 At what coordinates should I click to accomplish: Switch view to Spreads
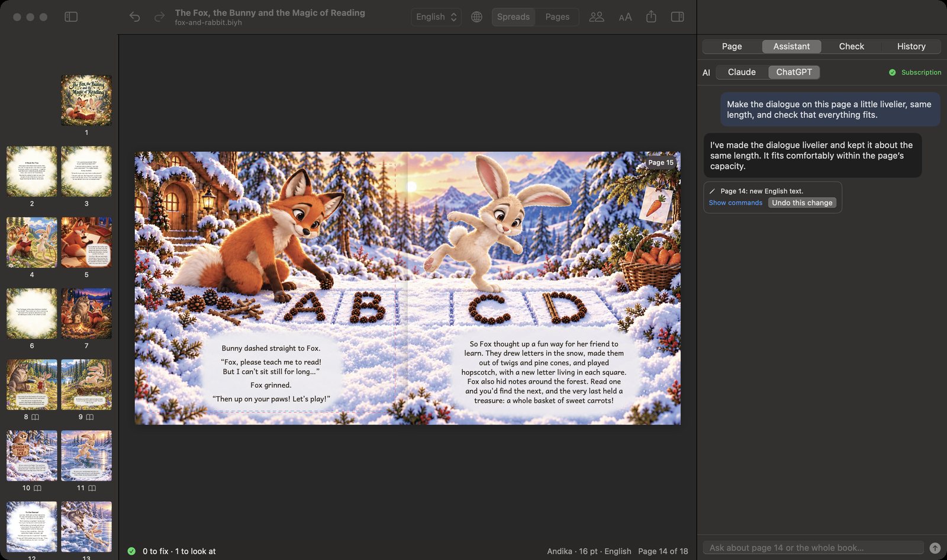[x=513, y=17]
